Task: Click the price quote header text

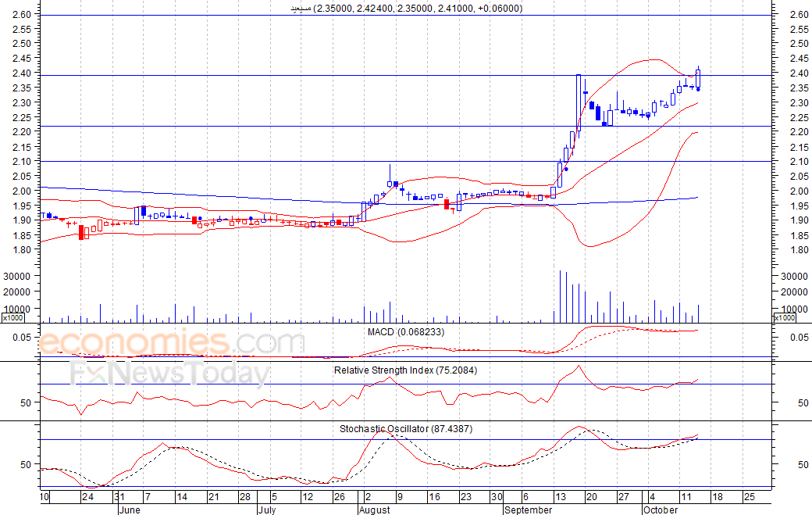Action: pos(406,9)
